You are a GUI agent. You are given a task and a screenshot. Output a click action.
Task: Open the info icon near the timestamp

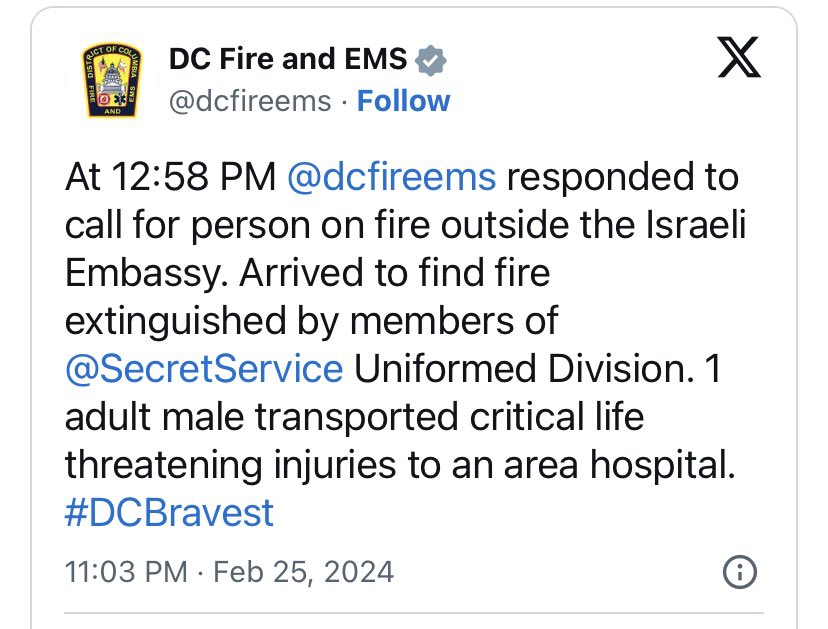(739, 572)
